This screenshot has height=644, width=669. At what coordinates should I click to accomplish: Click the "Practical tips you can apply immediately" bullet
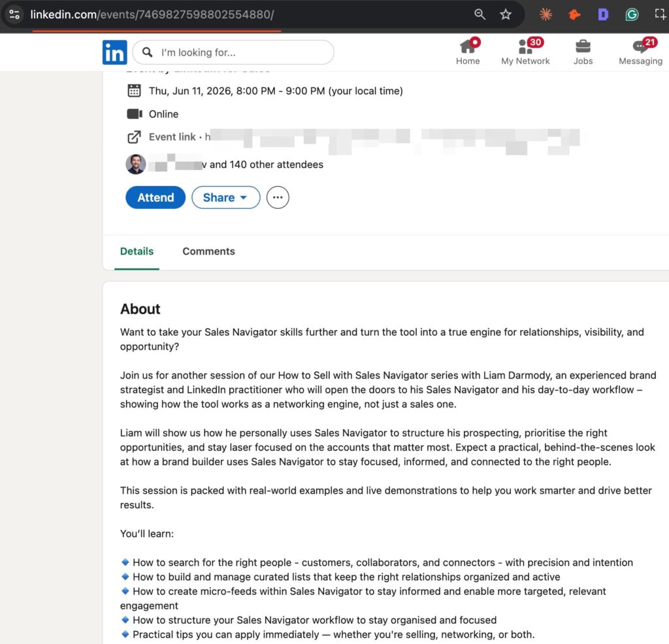(x=328, y=635)
